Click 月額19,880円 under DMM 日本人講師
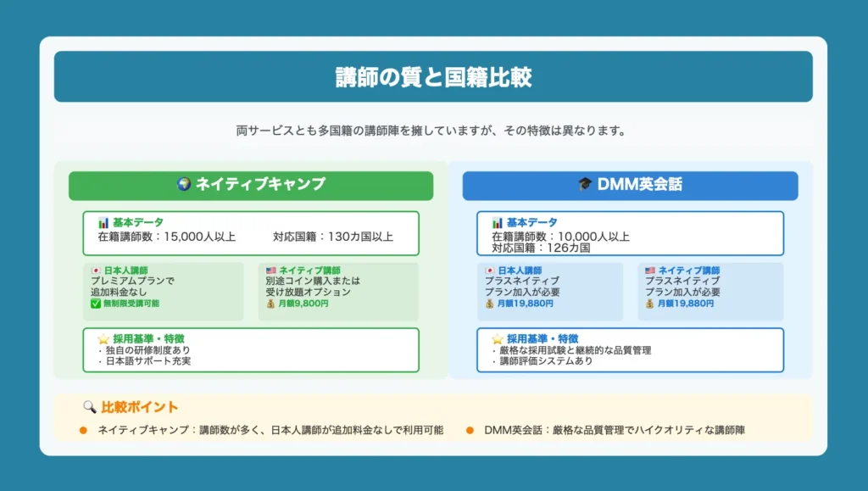This screenshot has width=868, height=491. click(525, 304)
